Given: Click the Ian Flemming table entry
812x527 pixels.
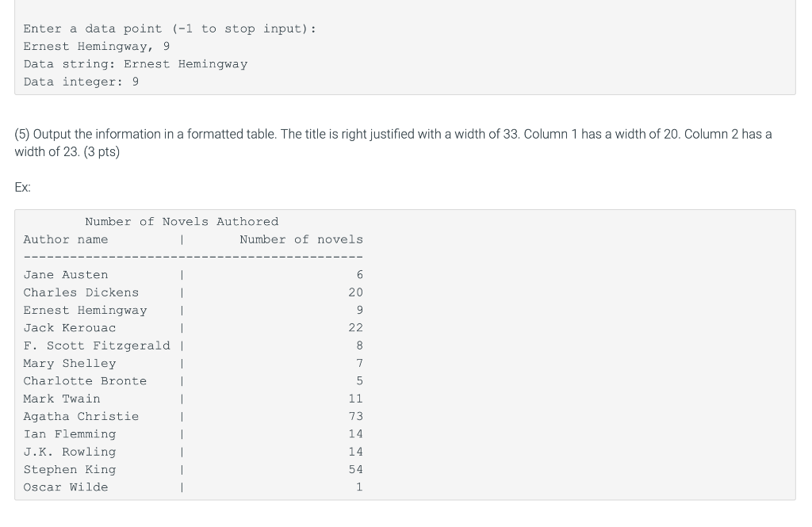Looking at the screenshot, I should click(x=70, y=434).
